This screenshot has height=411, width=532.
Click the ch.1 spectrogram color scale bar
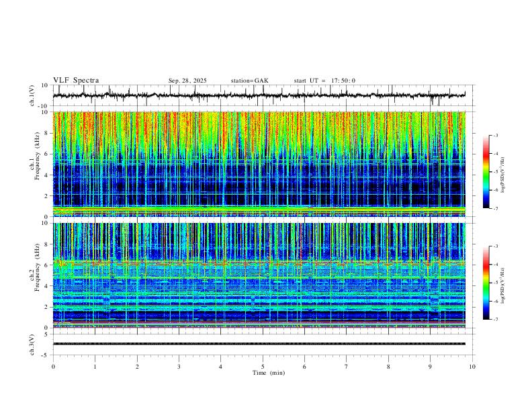pos(486,172)
